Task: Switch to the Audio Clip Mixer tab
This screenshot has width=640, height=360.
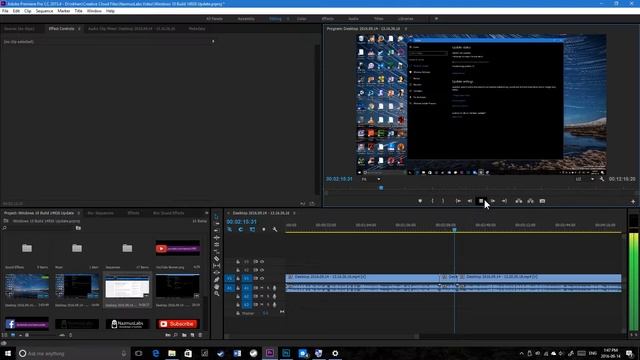Action: (131, 29)
